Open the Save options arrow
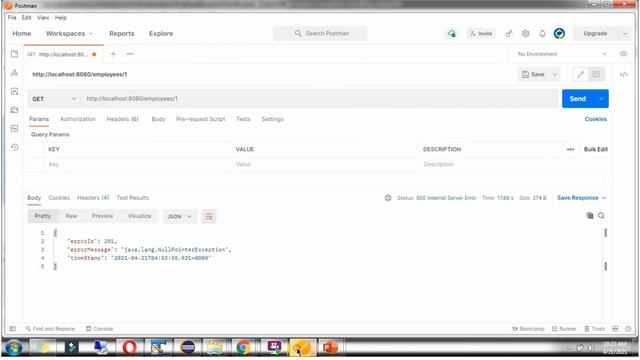The image size is (640, 360). pyautogui.click(x=555, y=74)
